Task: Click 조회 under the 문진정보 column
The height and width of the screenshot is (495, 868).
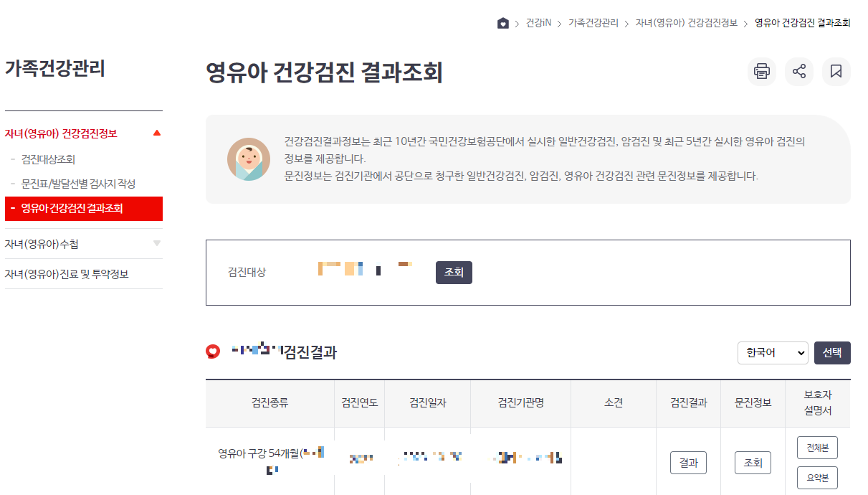Action: click(x=752, y=463)
